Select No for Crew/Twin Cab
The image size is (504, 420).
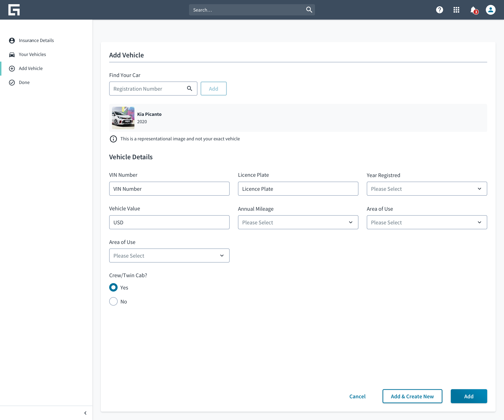point(114,302)
